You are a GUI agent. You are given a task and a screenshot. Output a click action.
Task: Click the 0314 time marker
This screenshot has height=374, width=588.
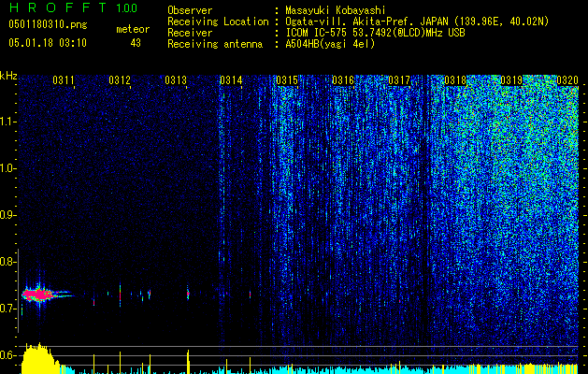[231, 79]
